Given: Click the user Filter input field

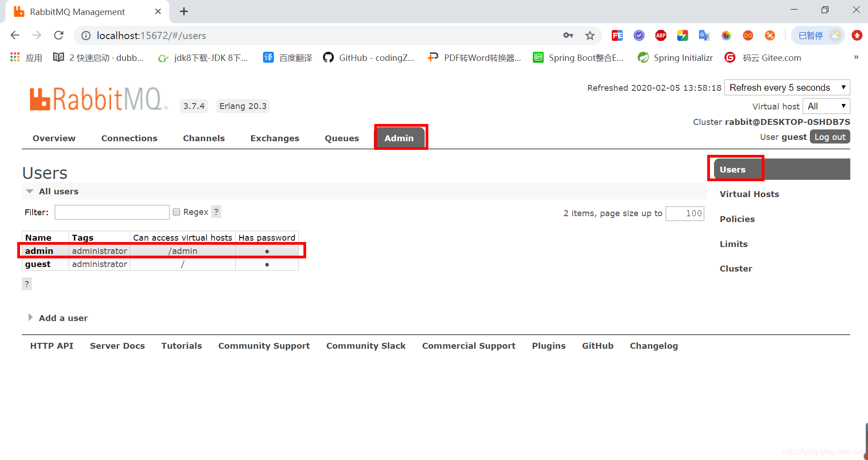Looking at the screenshot, I should pyautogui.click(x=112, y=212).
